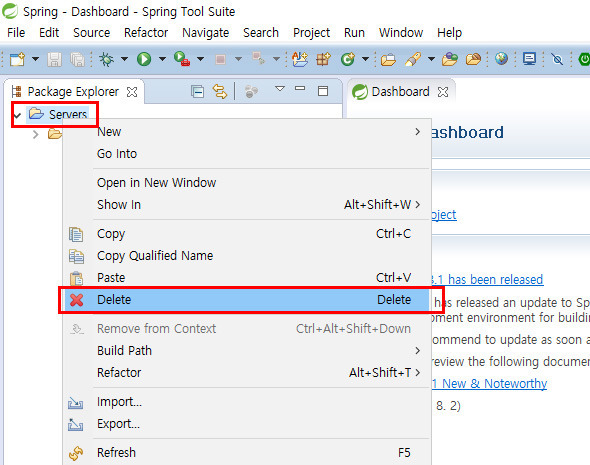The height and width of the screenshot is (465, 590).
Task: Open the Source menu
Action: click(x=91, y=33)
